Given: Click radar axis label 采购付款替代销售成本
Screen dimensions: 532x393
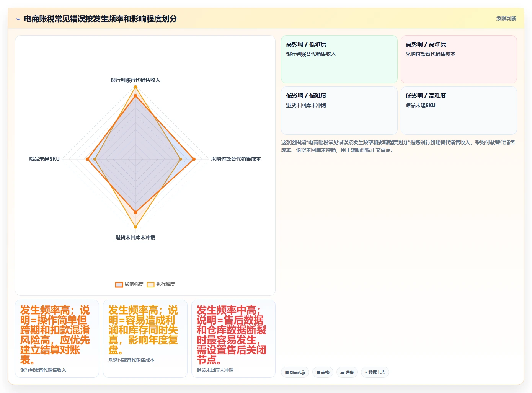Looking at the screenshot, I should [x=236, y=159].
